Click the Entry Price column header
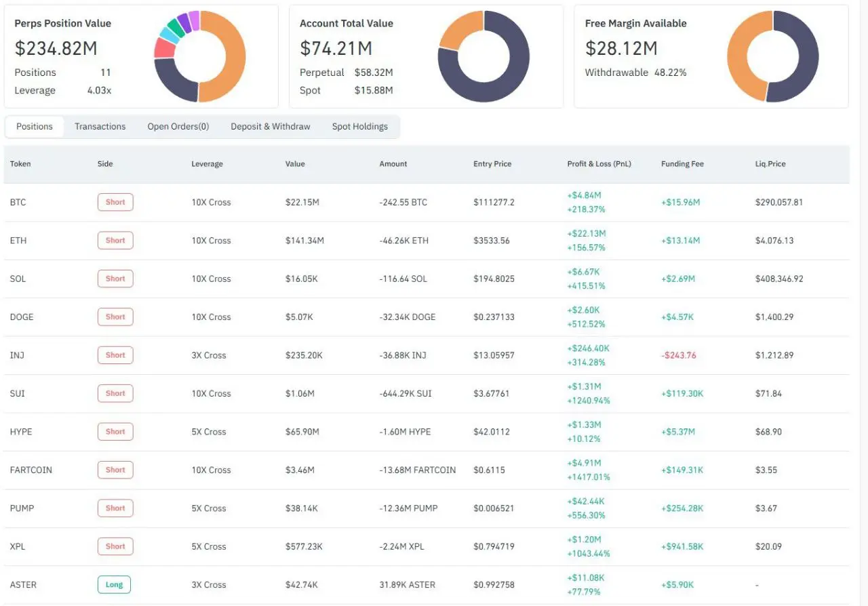The width and height of the screenshot is (868, 606). (x=492, y=164)
